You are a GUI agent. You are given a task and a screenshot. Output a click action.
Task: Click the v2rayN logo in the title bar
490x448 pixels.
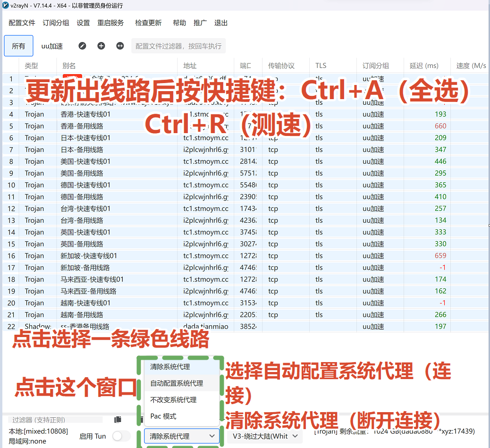point(5,5)
